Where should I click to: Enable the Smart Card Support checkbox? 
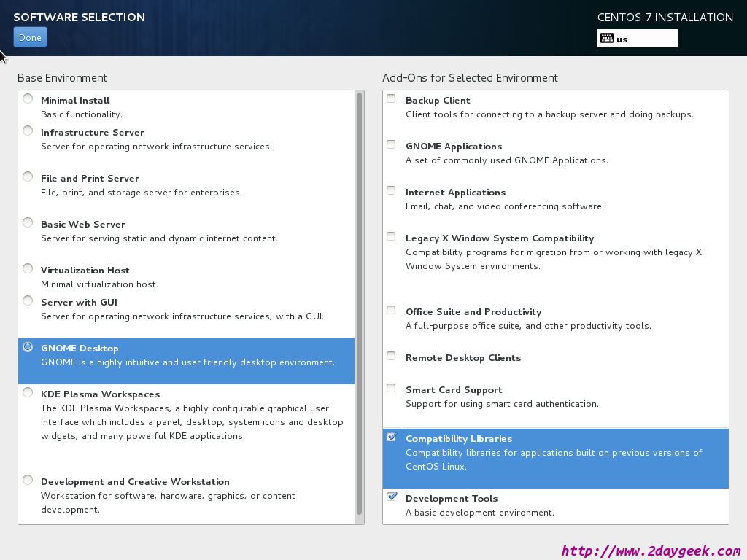pos(391,388)
